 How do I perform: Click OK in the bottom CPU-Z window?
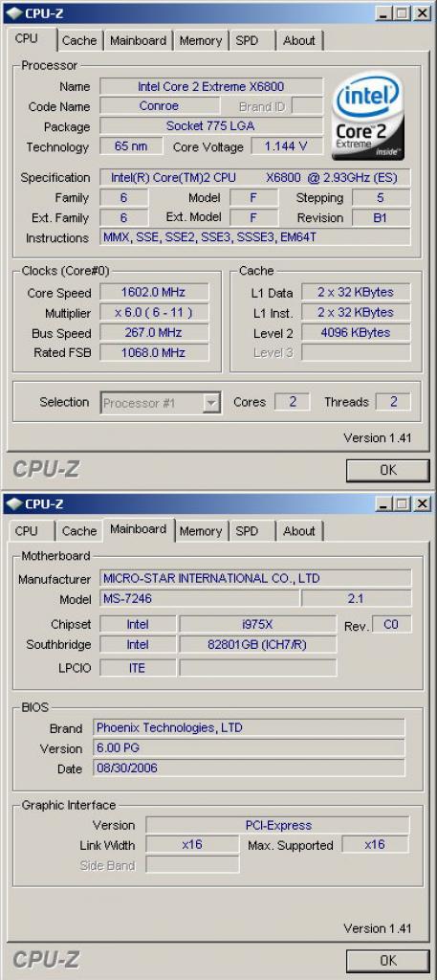[387, 960]
